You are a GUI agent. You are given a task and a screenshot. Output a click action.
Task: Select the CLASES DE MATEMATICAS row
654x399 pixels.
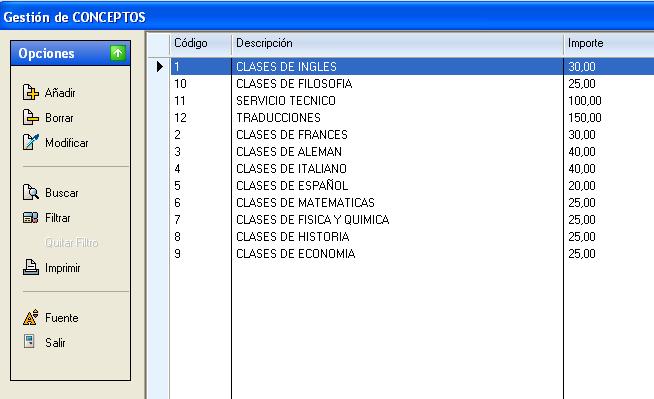[412, 203]
